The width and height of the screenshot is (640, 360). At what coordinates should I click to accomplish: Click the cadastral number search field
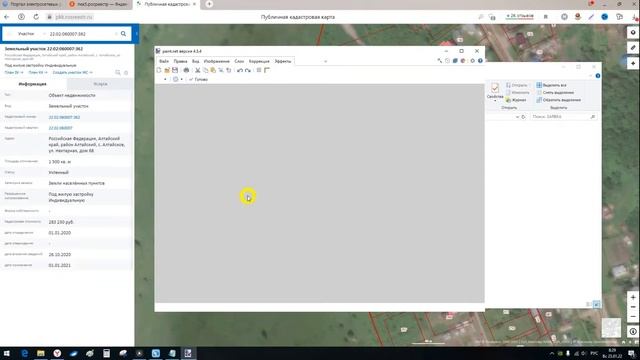click(x=82, y=34)
